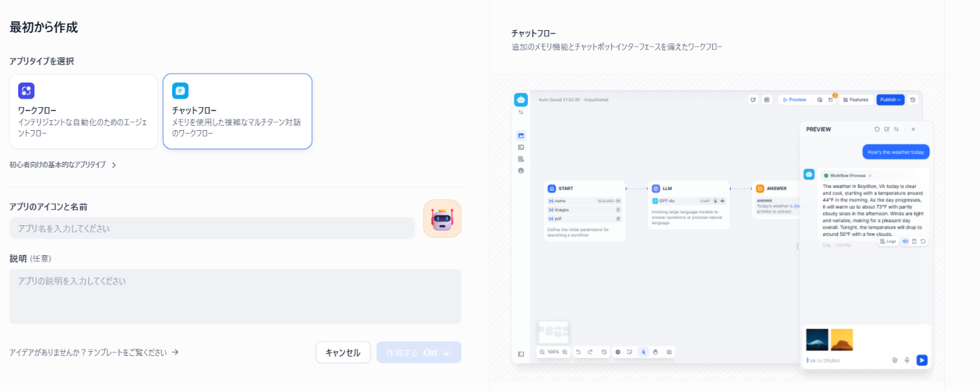Click the images variable row in START node
This screenshot has width=980, height=391.
click(584, 210)
